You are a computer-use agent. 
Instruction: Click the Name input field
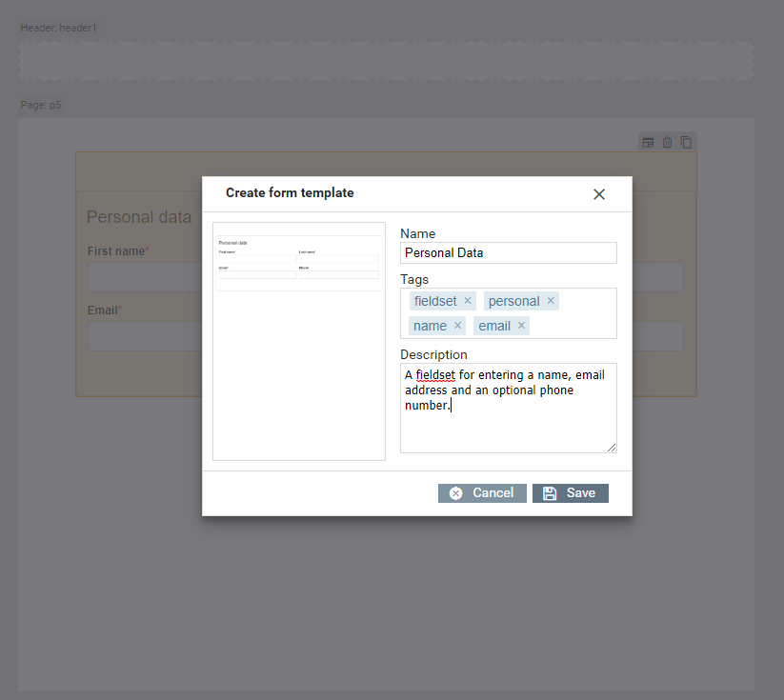pyautogui.click(x=508, y=253)
